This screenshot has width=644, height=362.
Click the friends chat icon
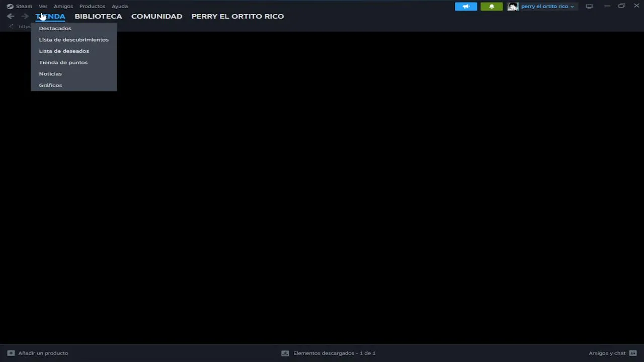tap(633, 353)
